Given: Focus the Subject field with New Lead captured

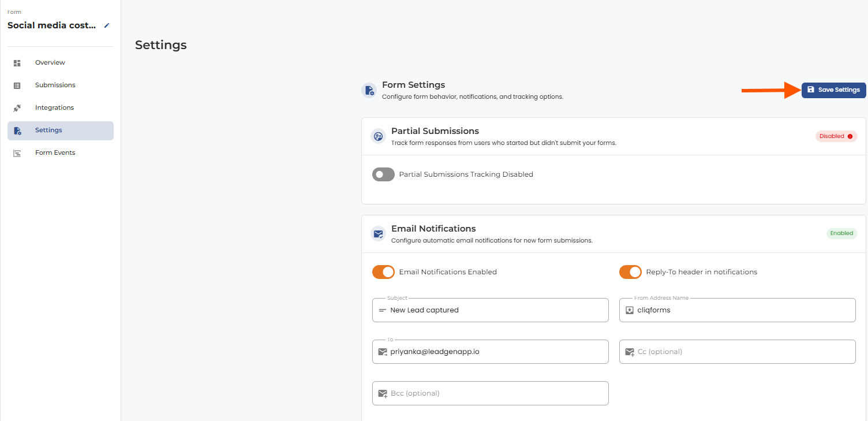Looking at the screenshot, I should [491, 310].
